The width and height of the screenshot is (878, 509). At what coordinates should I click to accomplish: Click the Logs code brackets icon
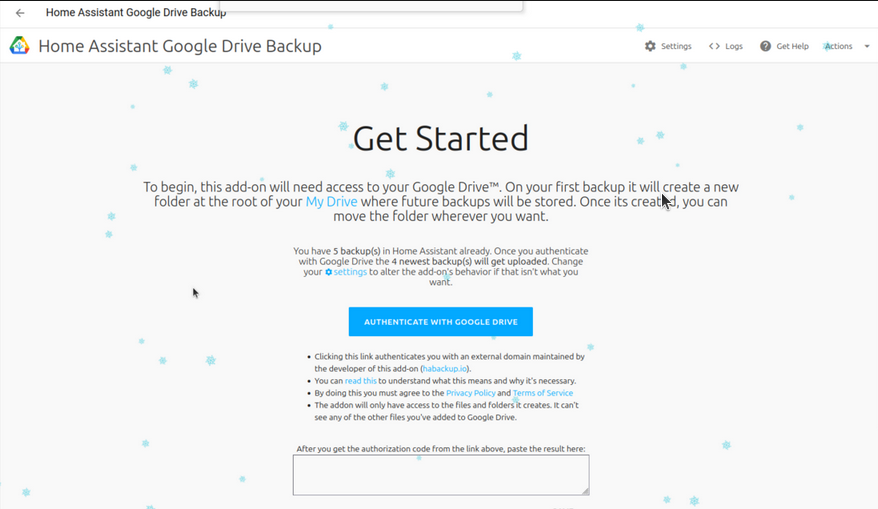pyautogui.click(x=714, y=46)
